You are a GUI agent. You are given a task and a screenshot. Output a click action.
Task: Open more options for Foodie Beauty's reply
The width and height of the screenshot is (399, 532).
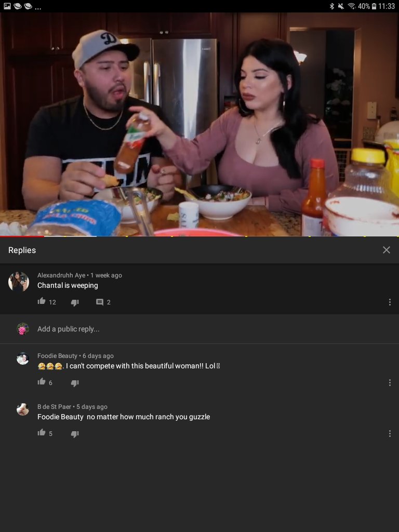(390, 383)
